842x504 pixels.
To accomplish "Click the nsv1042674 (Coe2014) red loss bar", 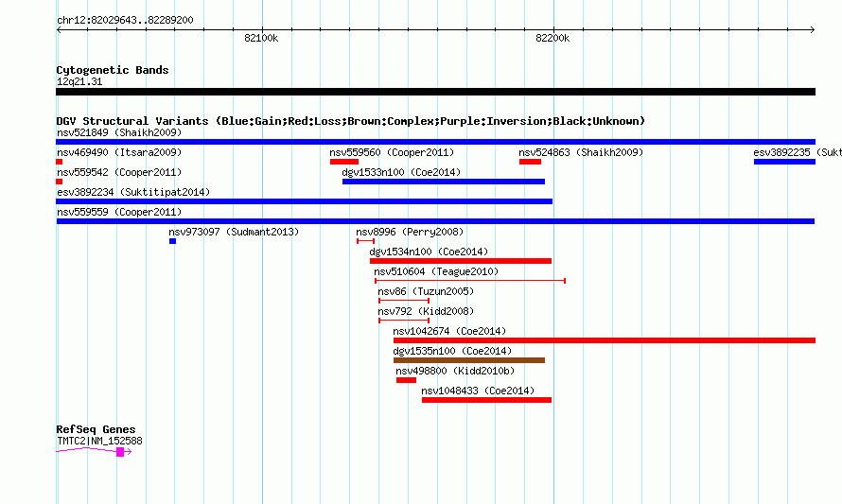I will (x=605, y=340).
